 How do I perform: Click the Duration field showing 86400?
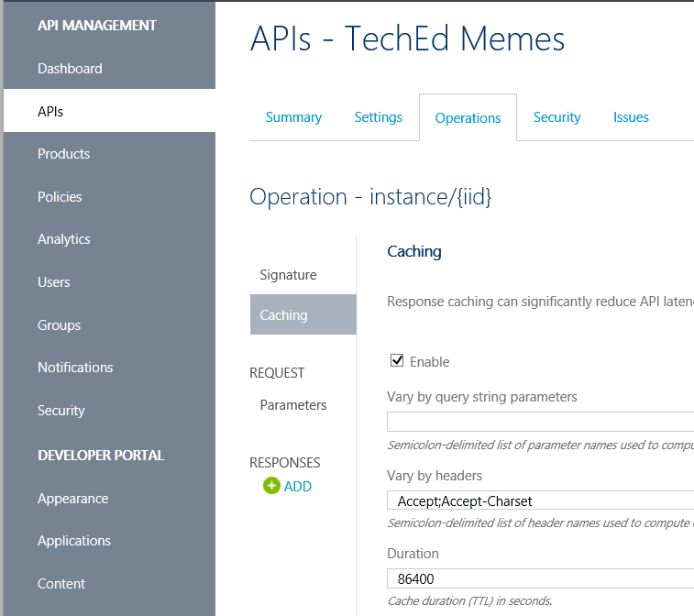pyautogui.click(x=540, y=578)
